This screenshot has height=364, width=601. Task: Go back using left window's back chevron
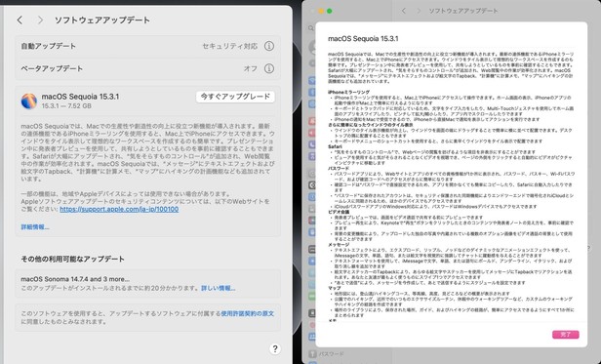coord(20,20)
